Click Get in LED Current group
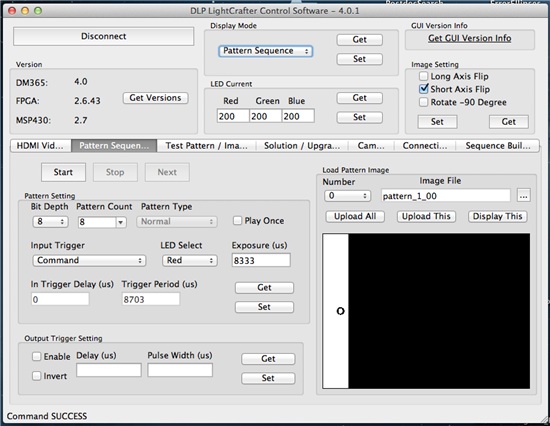This screenshot has width=550, height=426. pyautogui.click(x=360, y=98)
